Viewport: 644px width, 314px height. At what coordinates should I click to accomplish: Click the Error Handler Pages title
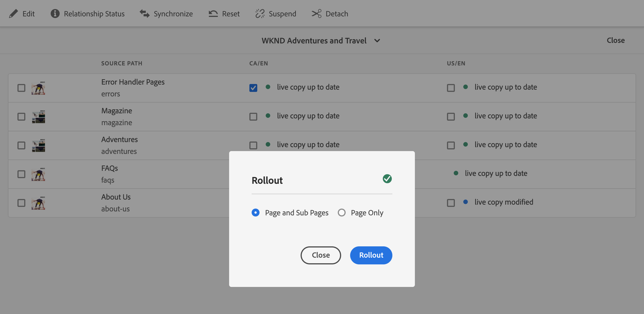(x=133, y=82)
